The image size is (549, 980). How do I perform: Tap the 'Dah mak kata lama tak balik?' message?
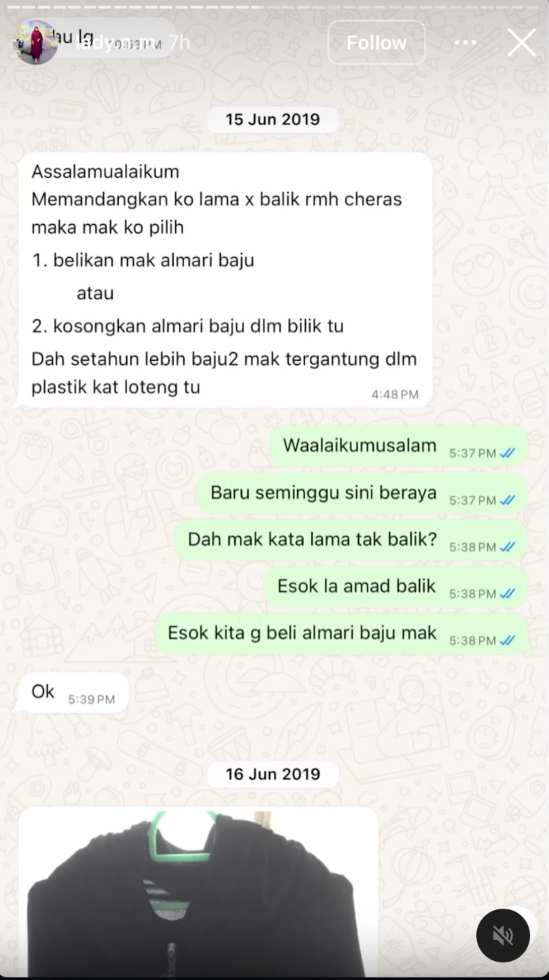351,541
